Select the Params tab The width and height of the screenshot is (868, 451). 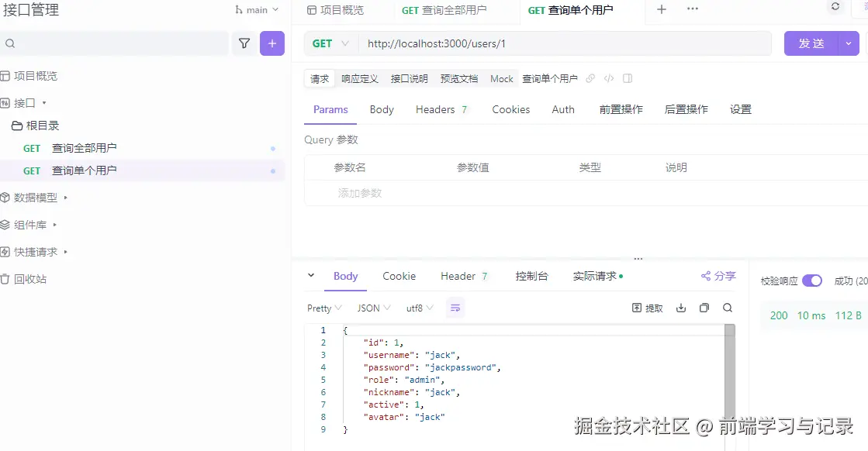pos(330,109)
